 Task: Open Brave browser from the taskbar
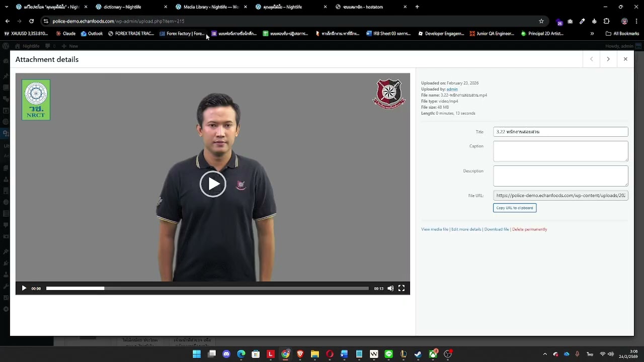coord(300,354)
